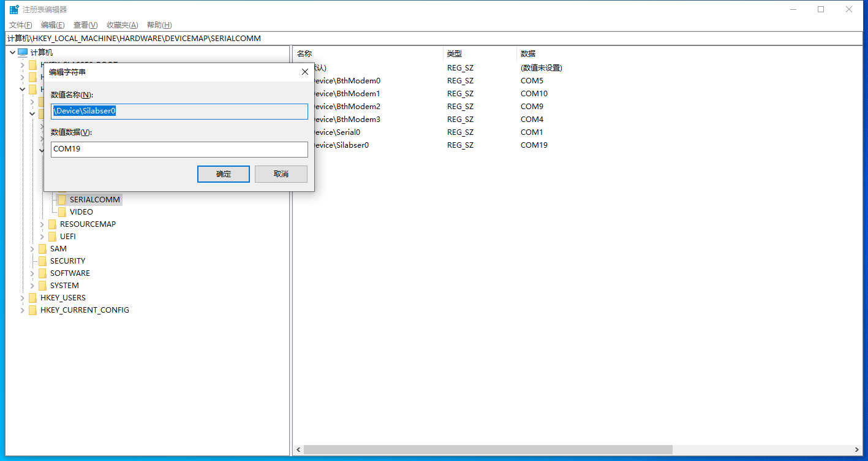Click the UEFI folder icon
The height and width of the screenshot is (461, 868).
[52, 236]
